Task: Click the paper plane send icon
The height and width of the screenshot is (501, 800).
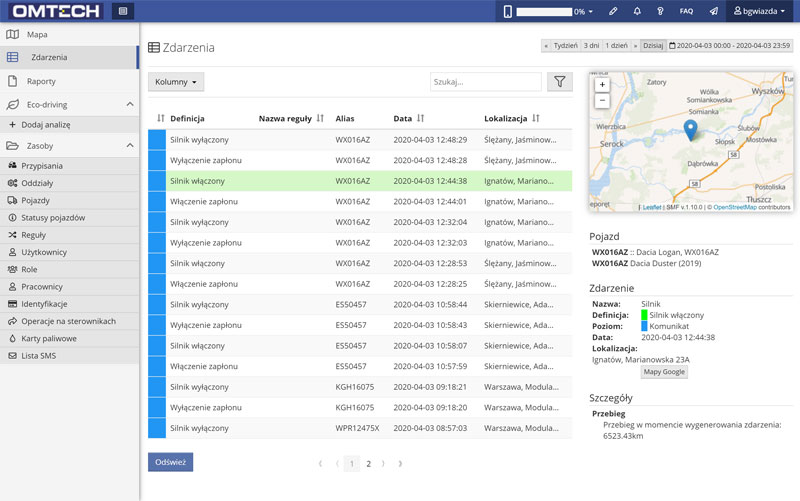Action: 713,11
